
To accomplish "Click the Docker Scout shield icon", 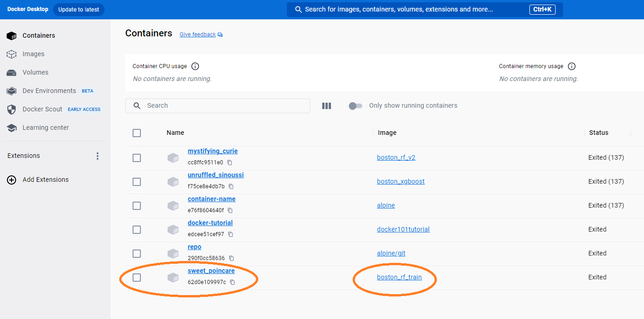I will coord(12,110).
